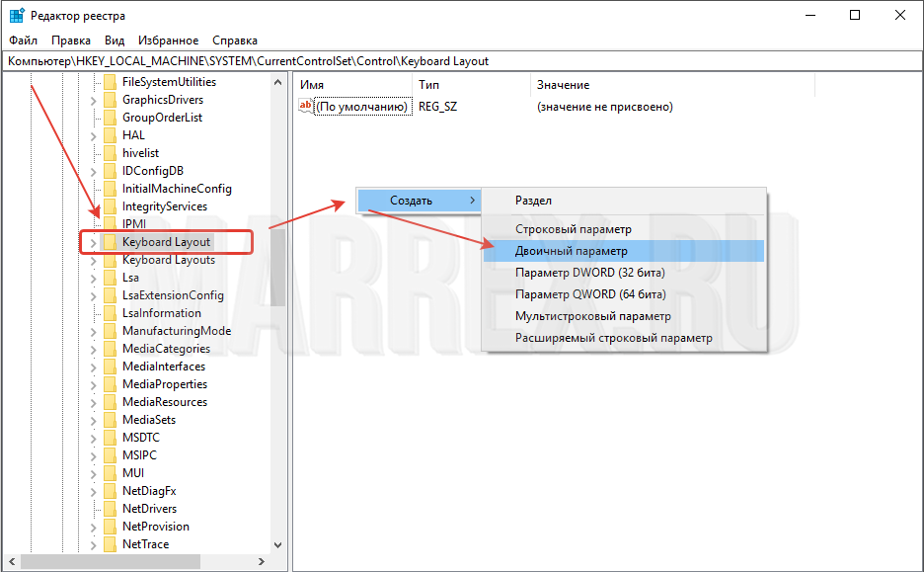Click the string value icon for default entry
This screenshot has height=572, width=924.
[305, 107]
